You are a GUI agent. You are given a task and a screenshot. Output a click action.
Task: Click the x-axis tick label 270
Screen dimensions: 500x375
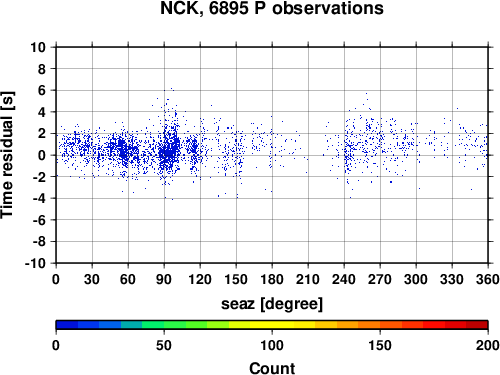pyautogui.click(x=380, y=279)
